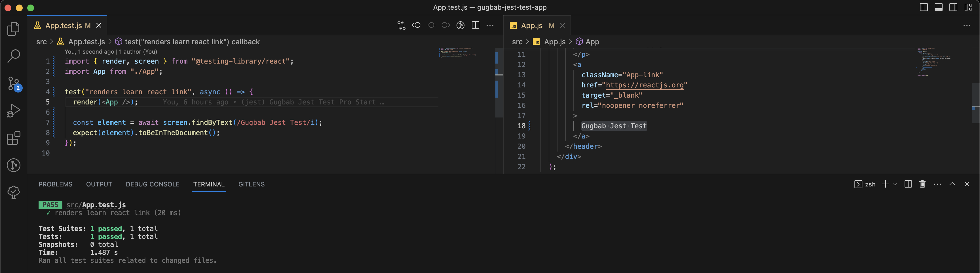Open the Explorer view in activity bar
Viewport: 980px width, 273px height.
pos(14,29)
